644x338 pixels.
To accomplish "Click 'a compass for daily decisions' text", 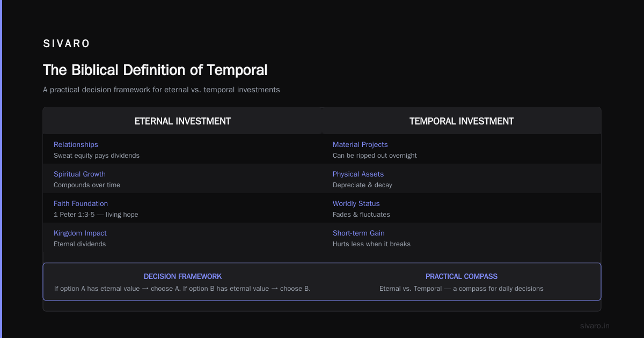I will click(498, 289).
